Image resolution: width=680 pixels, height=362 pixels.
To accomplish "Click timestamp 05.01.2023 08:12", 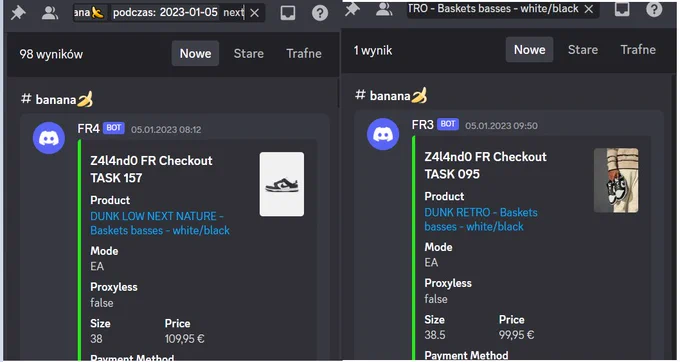I will pos(166,130).
